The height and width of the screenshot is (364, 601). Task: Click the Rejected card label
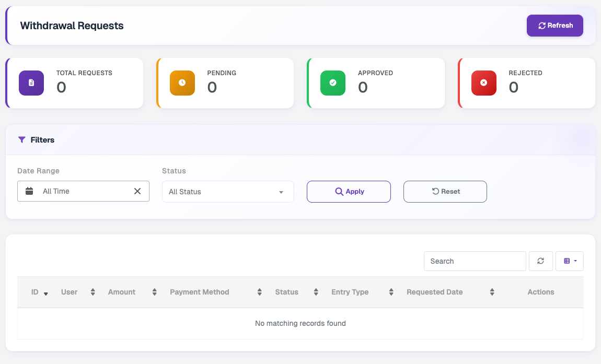click(x=526, y=73)
